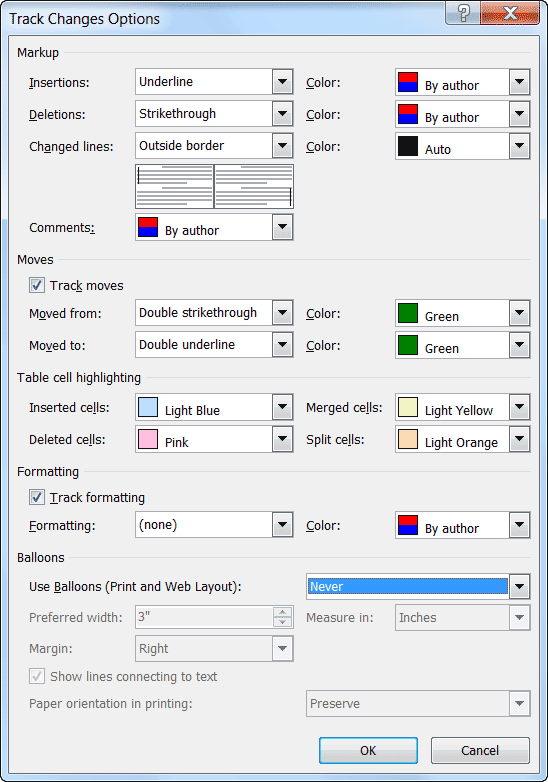Click the changed lines right border preview
Viewport: 548px width, 782px height.
(254, 187)
